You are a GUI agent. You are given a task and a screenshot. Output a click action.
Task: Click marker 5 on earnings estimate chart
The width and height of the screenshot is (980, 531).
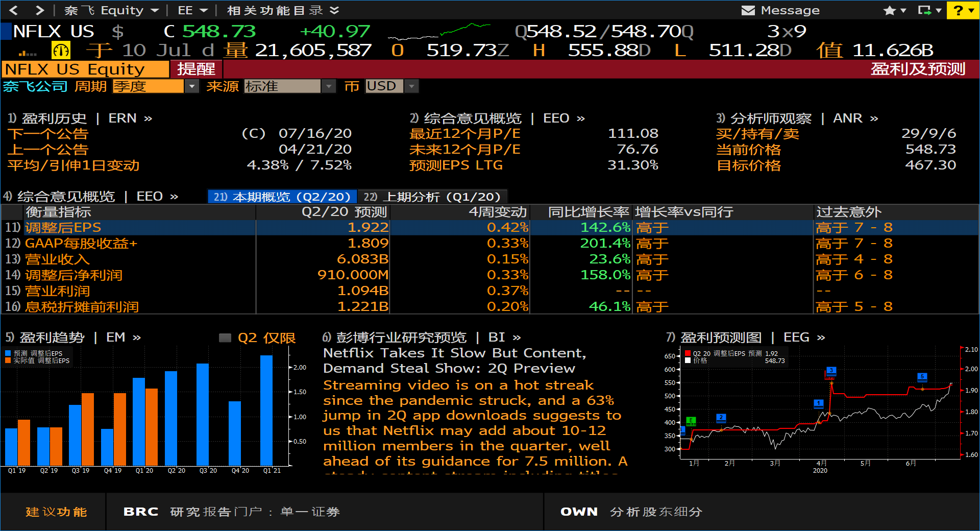[922, 376]
